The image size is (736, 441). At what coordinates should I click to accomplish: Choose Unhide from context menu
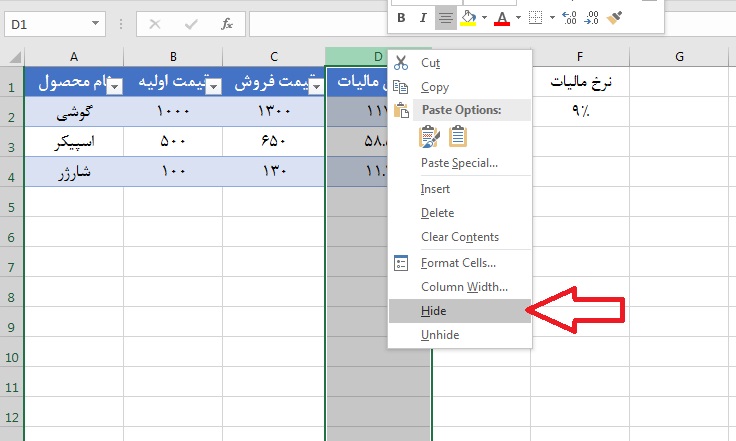[x=460, y=335]
